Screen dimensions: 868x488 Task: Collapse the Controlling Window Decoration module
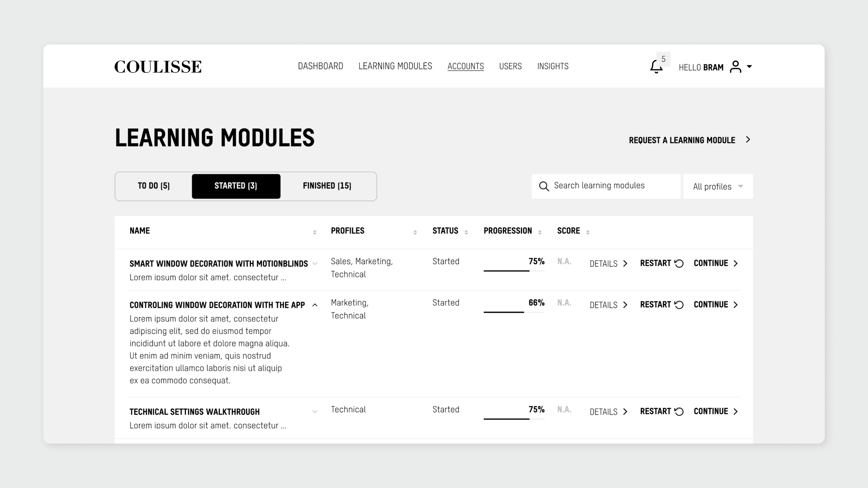pyautogui.click(x=315, y=305)
